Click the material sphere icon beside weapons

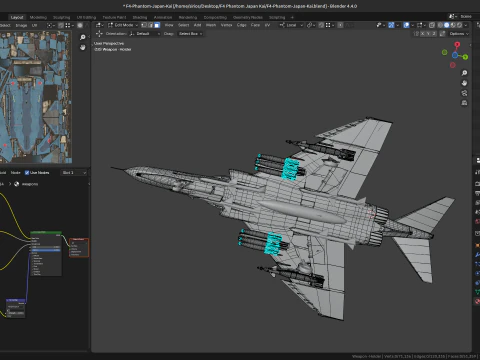pos(16,184)
